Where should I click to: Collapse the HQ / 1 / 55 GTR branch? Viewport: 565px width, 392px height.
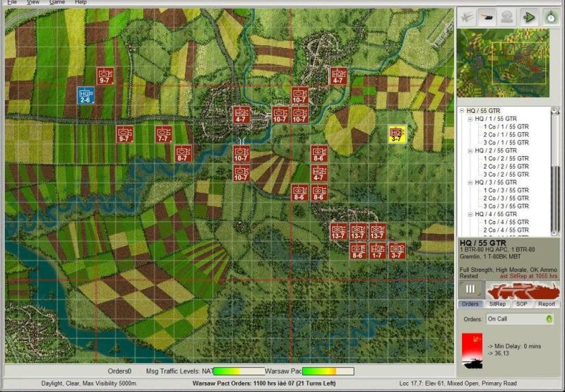click(470, 119)
